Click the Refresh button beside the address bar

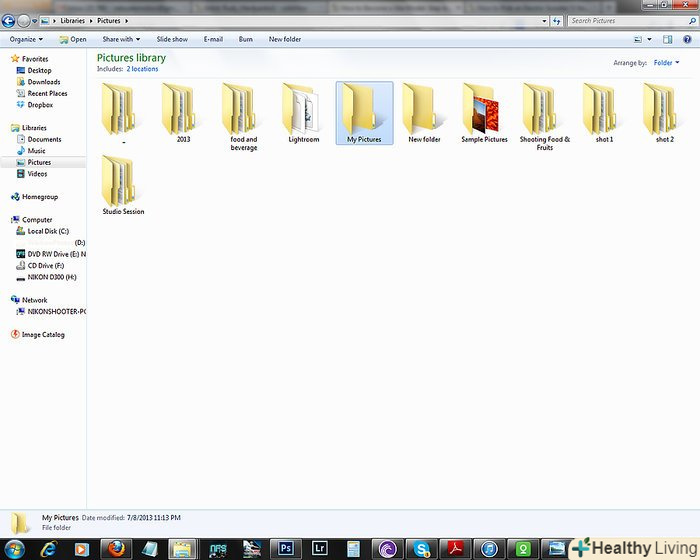(x=556, y=21)
